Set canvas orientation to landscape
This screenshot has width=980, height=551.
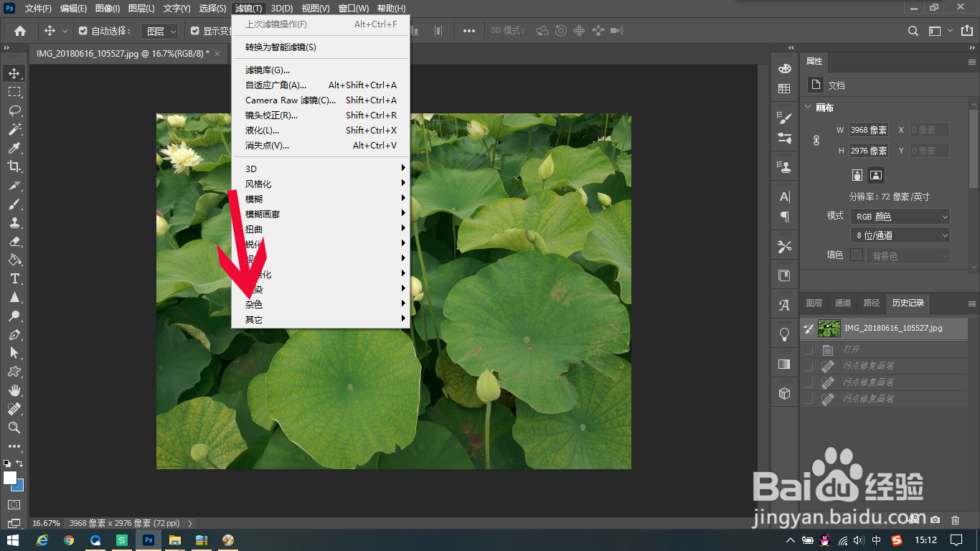pos(875,174)
